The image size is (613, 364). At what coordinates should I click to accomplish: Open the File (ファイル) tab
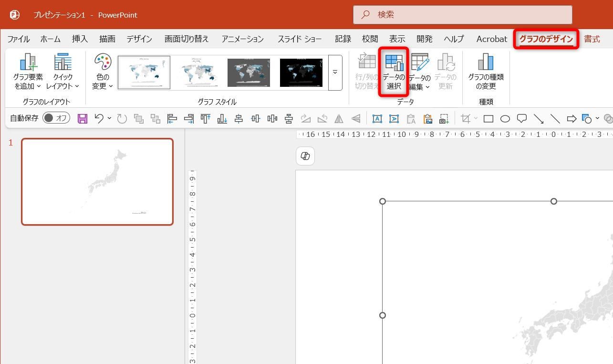tap(19, 39)
